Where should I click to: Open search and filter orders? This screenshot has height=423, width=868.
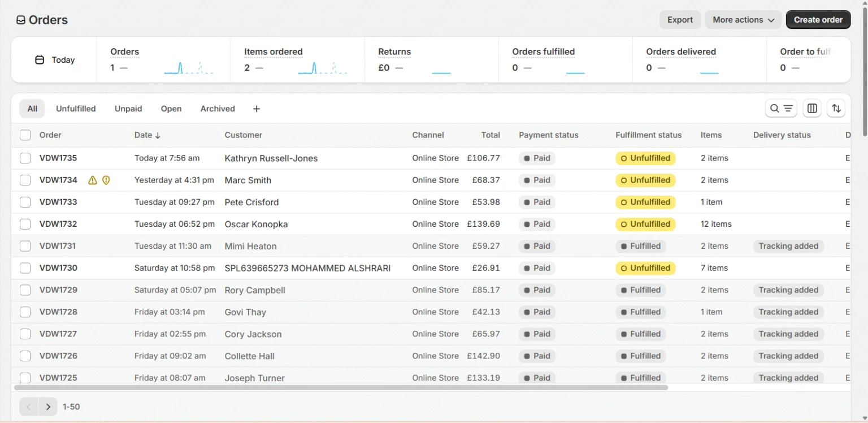point(781,109)
